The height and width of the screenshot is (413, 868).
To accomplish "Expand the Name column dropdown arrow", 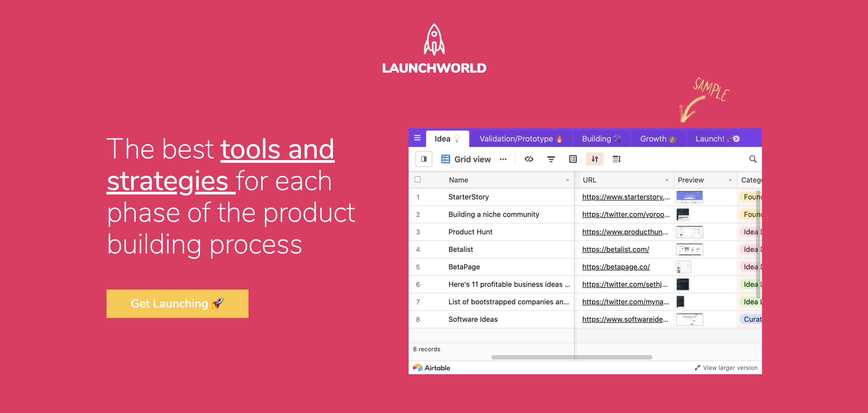I will click(568, 180).
